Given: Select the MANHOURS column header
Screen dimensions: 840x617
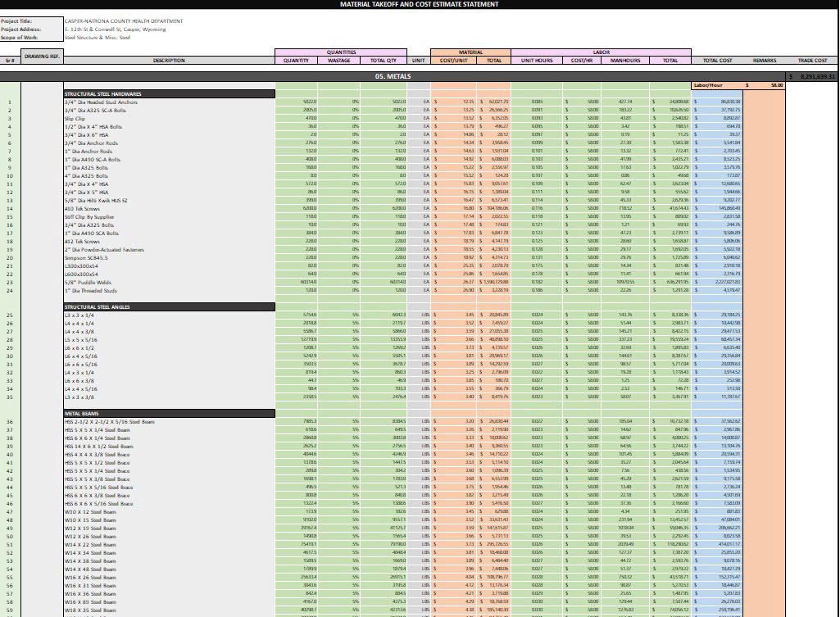Looking at the screenshot, I should coord(625,60).
